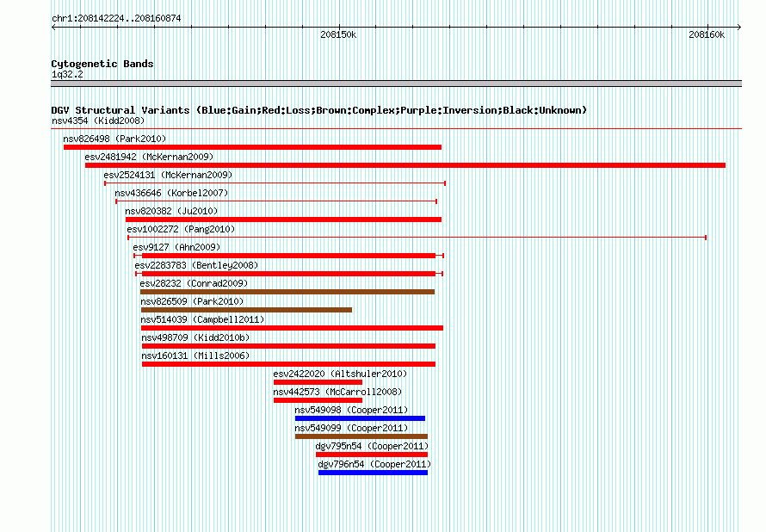Open esv2422020 (Altshuler2010) label
766x532 pixels.
(x=340, y=374)
